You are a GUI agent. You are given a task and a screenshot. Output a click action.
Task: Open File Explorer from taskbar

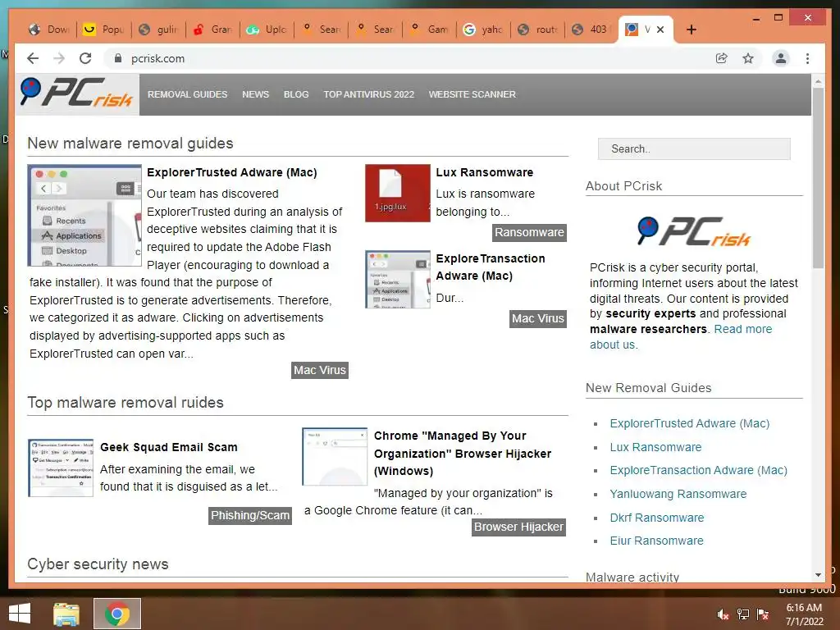[x=66, y=614]
